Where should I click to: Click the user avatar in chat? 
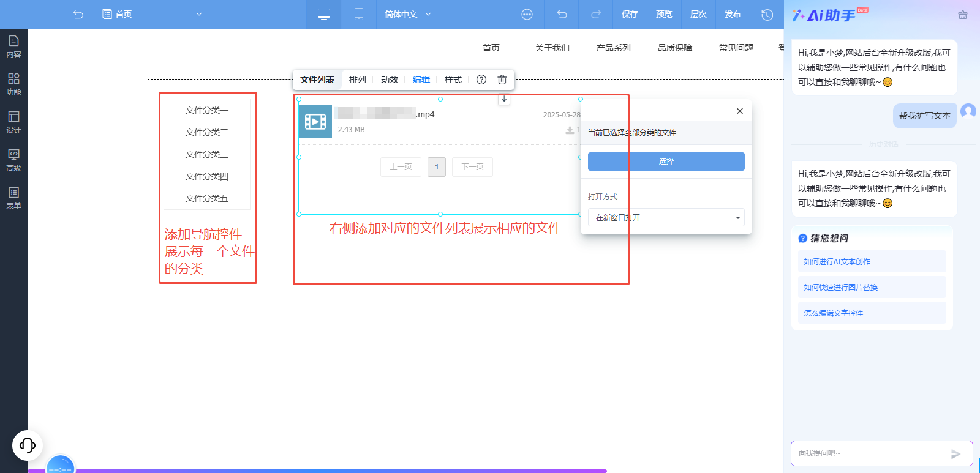coord(968,111)
